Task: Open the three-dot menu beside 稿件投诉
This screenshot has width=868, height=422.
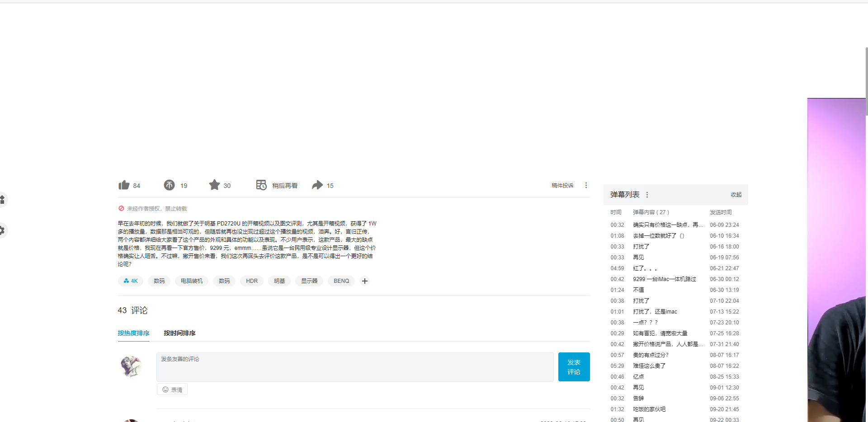Action: [586, 185]
